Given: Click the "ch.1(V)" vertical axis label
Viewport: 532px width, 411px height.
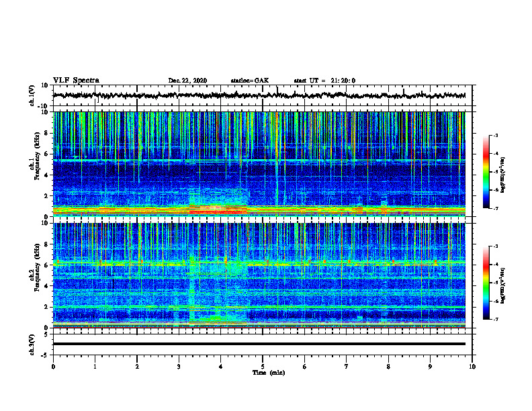Looking at the screenshot, I should (32, 95).
